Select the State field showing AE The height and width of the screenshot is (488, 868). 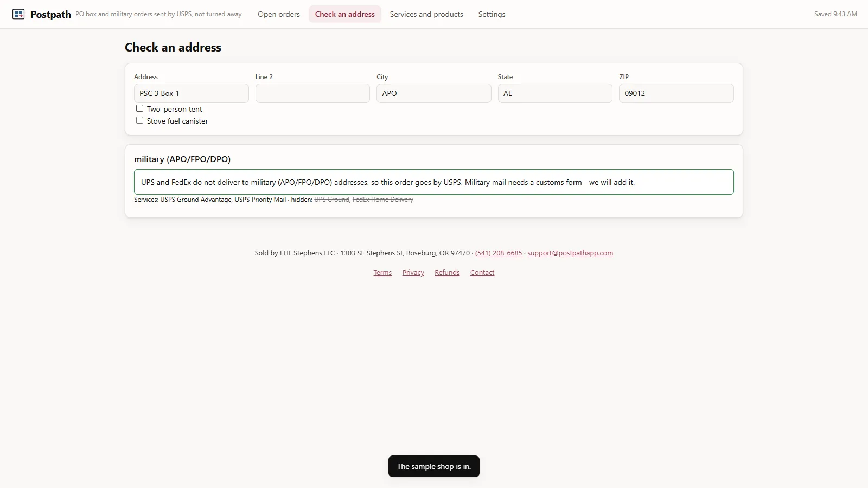[555, 93]
